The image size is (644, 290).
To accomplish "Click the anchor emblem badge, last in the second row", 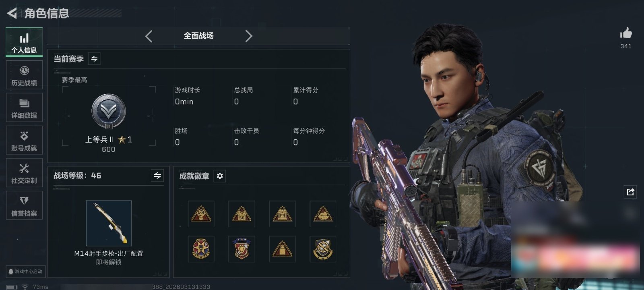I will click(x=323, y=249).
